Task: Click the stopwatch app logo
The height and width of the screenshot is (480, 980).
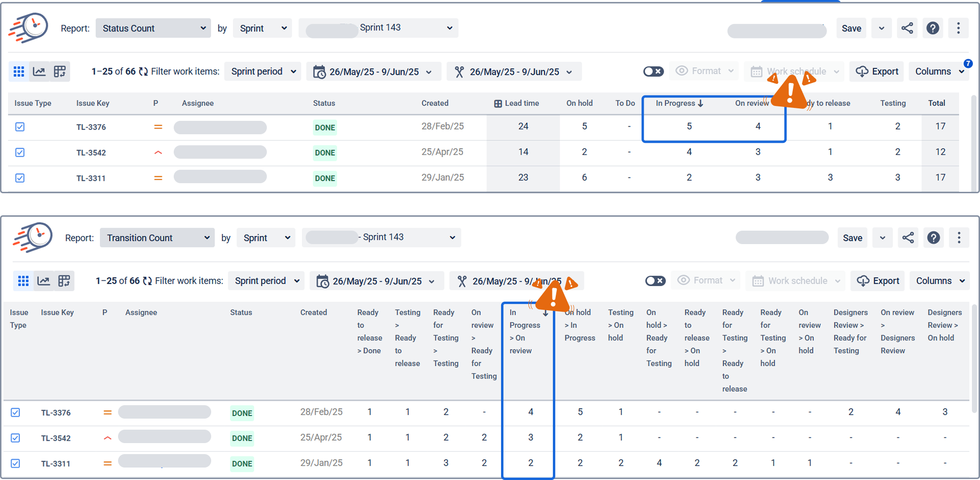Action: tap(29, 28)
